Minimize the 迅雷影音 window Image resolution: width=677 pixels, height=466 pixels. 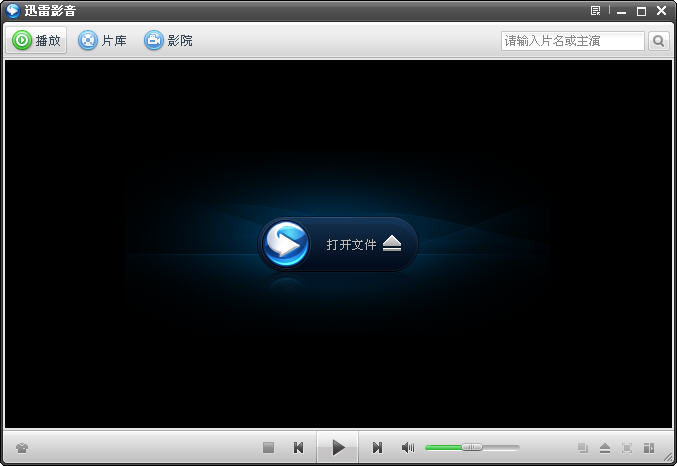pyautogui.click(x=622, y=11)
